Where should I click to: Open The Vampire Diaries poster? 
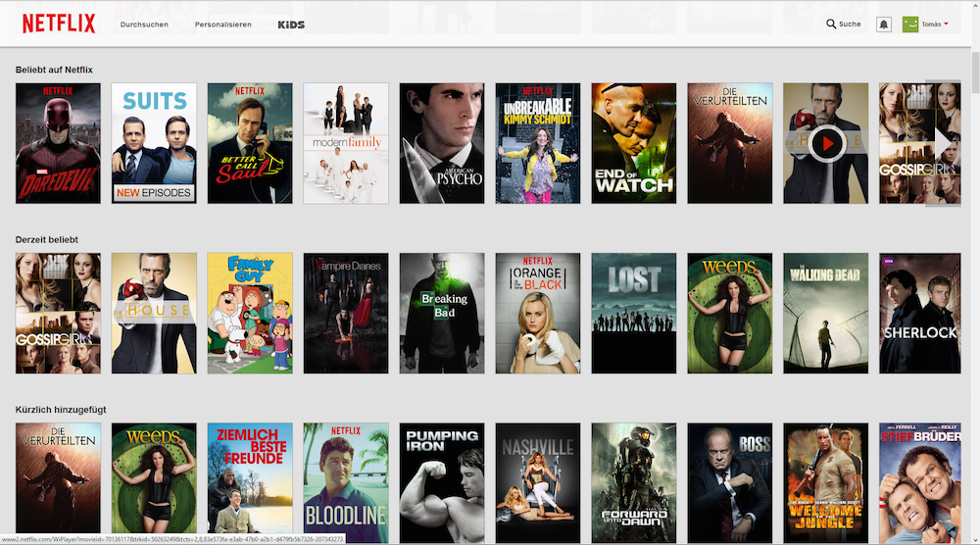(x=346, y=313)
